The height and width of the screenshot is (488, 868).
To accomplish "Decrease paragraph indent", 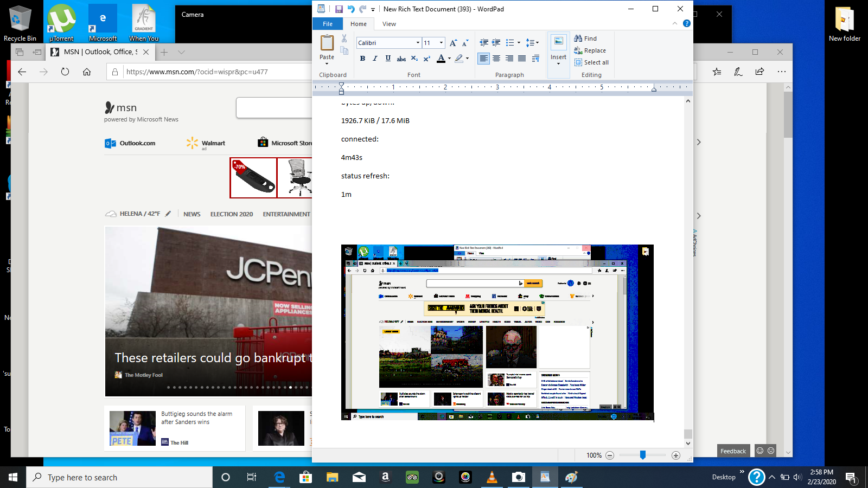I will [x=484, y=43].
